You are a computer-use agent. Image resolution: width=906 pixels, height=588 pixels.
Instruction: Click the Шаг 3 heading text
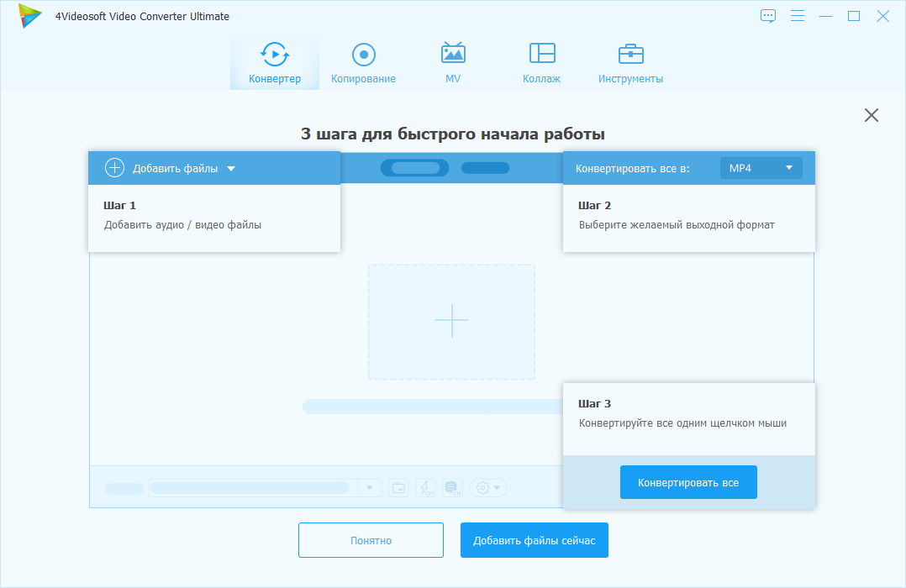594,403
